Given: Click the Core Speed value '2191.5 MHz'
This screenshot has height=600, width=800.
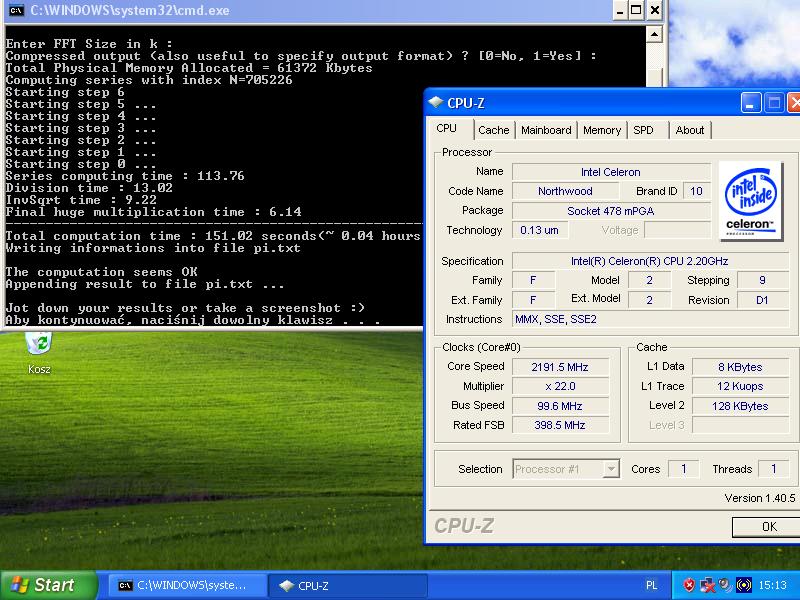Looking at the screenshot, I should tap(560, 367).
